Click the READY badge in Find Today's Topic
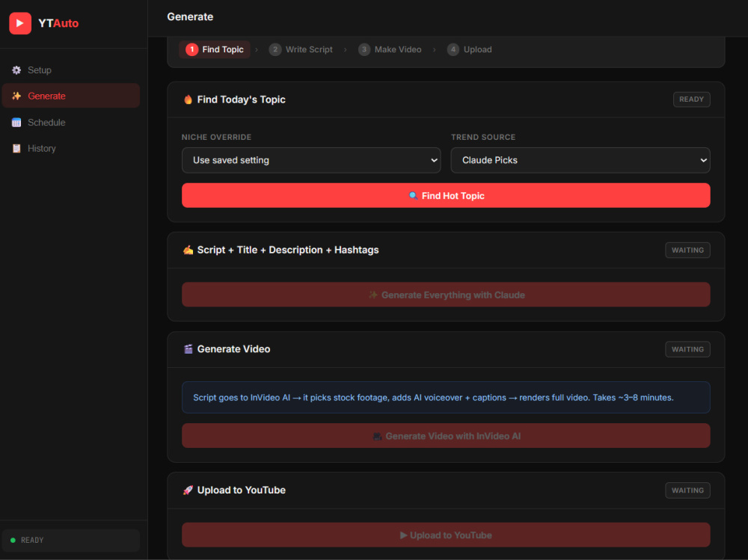This screenshot has width=748, height=560. [692, 99]
